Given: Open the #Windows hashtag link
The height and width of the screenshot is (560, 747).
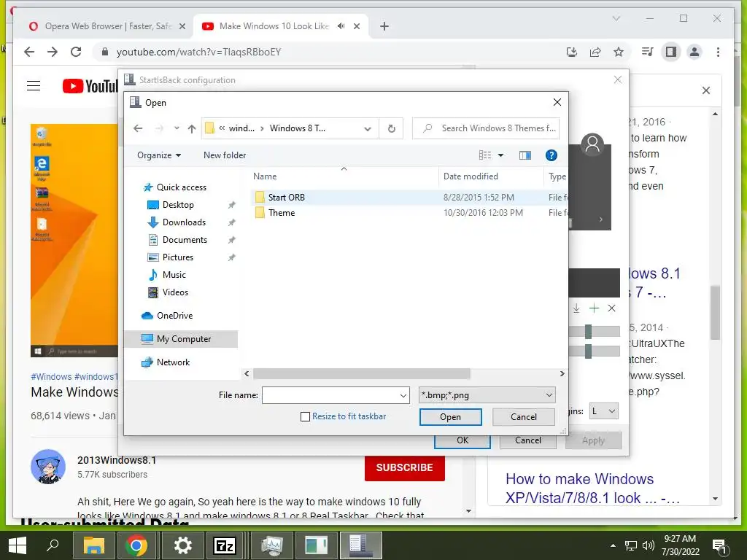Looking at the screenshot, I should 51,377.
